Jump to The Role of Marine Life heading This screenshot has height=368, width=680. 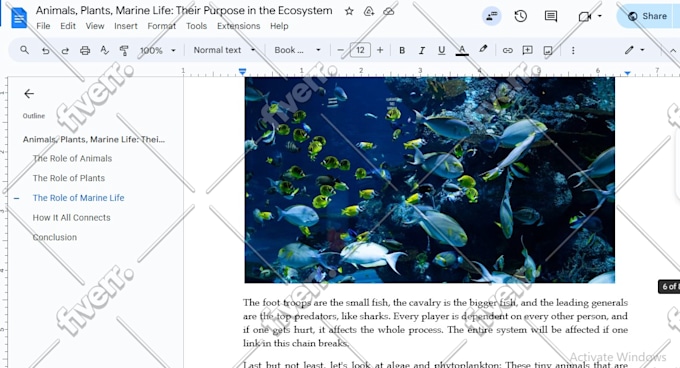click(x=78, y=198)
